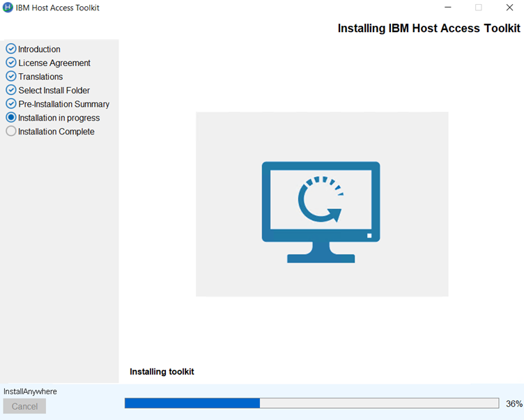Select the filled Installation in progress step indicator
The image size is (524, 420).
[10, 118]
